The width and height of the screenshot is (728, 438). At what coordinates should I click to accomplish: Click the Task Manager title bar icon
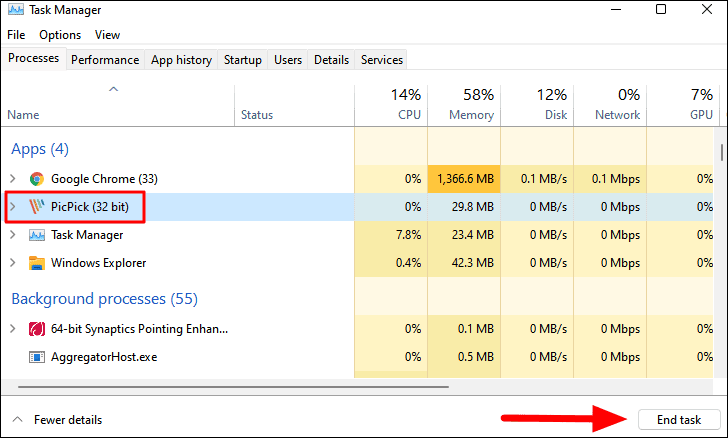pos(16,10)
